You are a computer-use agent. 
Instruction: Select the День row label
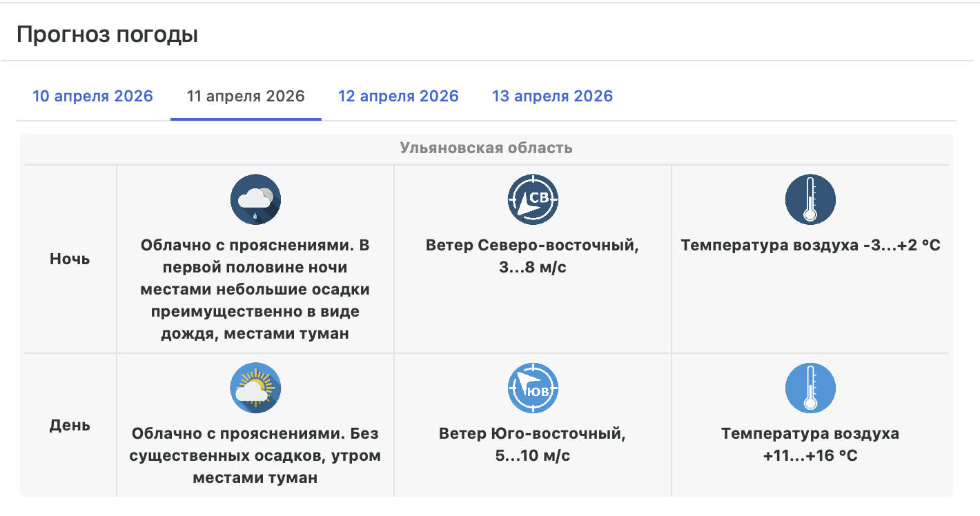click(x=70, y=425)
